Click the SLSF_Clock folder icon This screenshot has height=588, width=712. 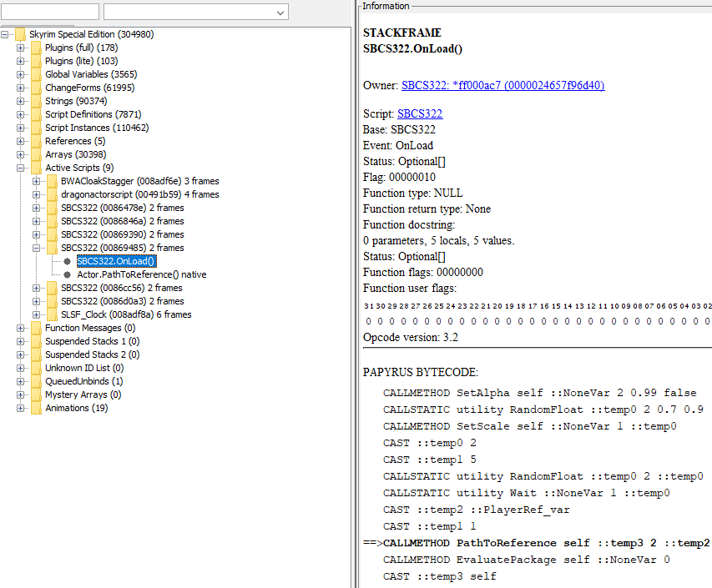pos(53,314)
